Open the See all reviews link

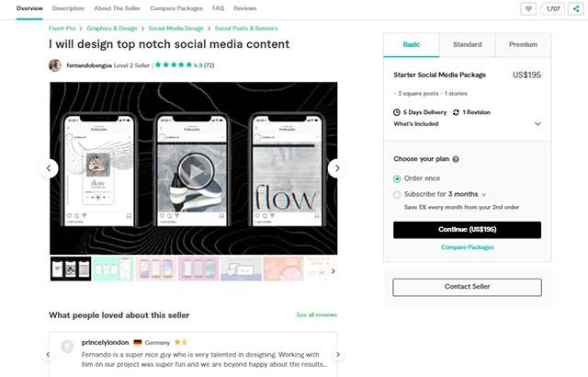click(316, 314)
